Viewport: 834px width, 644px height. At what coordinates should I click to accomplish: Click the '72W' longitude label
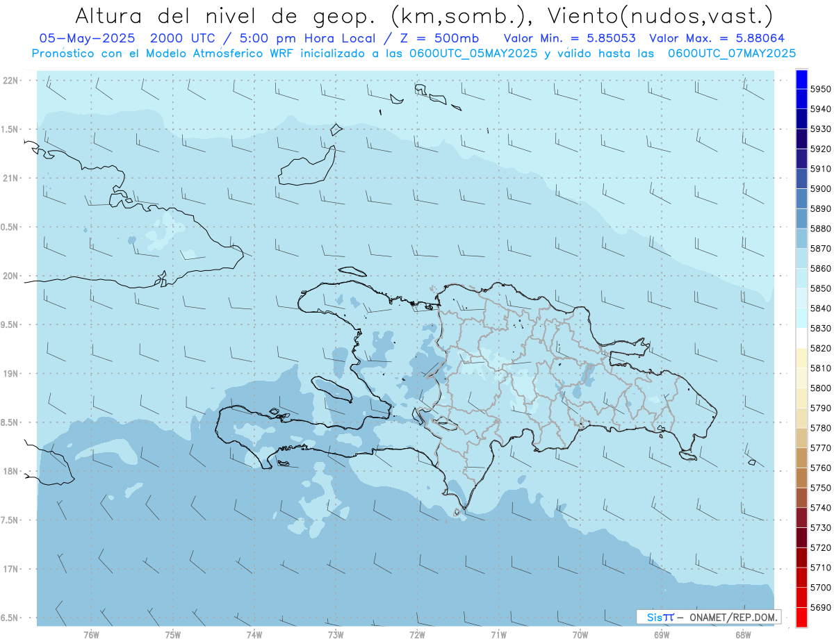[417, 635]
